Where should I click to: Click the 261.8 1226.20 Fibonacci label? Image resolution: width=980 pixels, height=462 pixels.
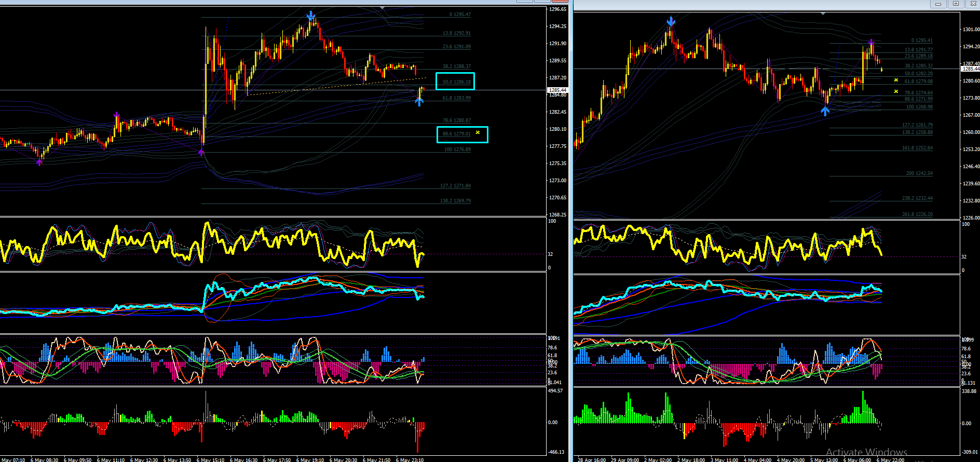tap(917, 214)
